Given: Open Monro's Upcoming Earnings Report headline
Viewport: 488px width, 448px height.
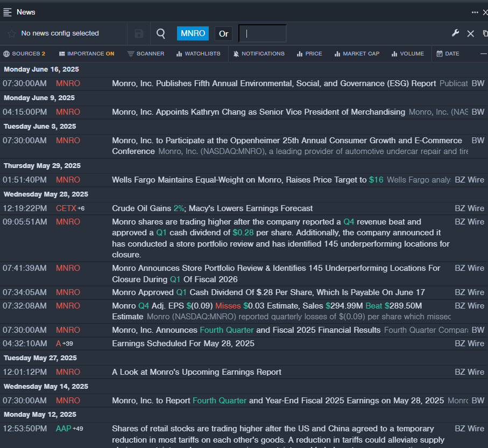Looking at the screenshot, I should 196,372.
